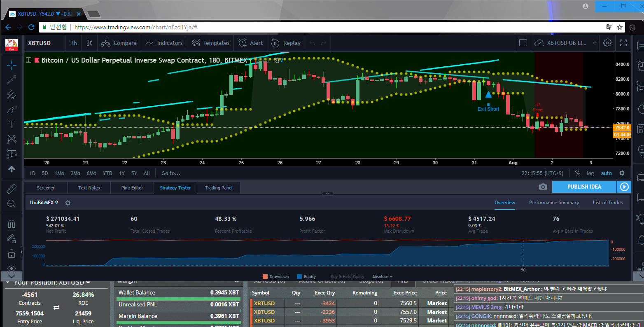Open the Performance Summary tab
This screenshot has height=327, width=644.
[554, 203]
